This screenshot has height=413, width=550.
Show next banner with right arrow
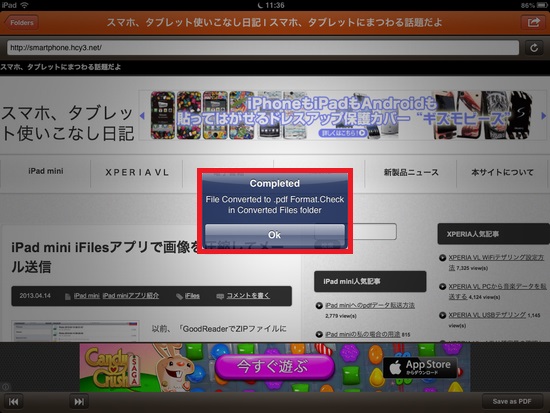(543, 116)
